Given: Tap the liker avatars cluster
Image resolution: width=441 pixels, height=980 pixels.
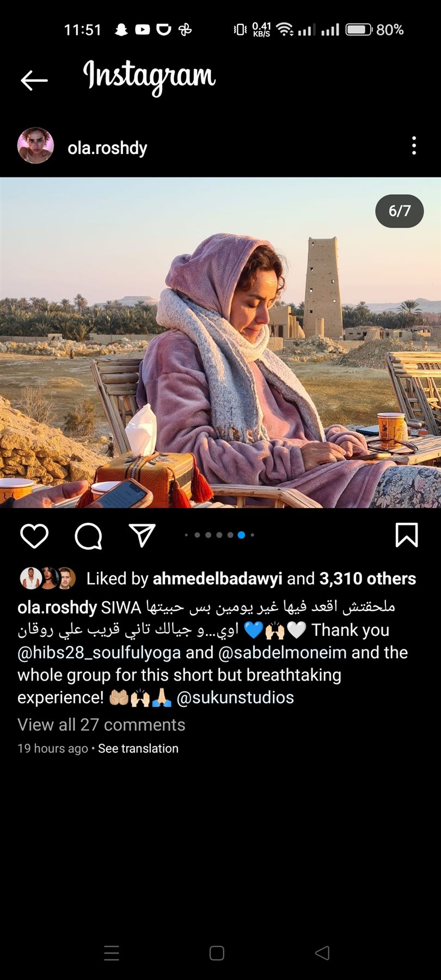Looking at the screenshot, I should (48, 578).
